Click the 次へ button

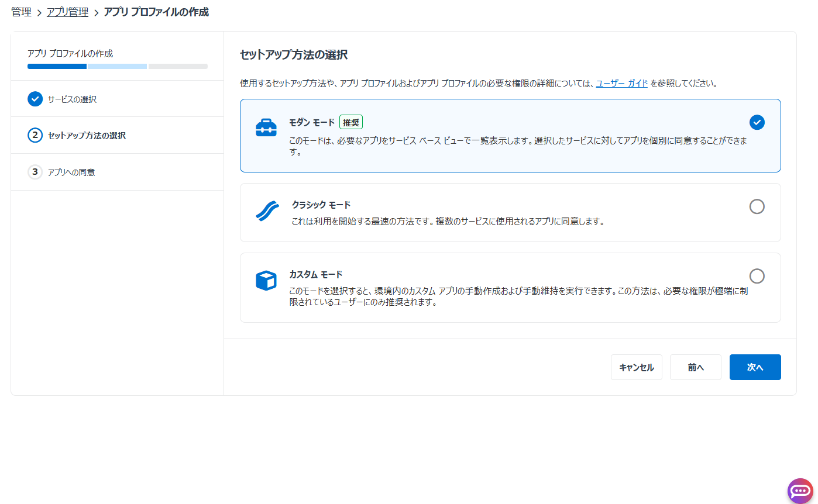[x=755, y=367]
